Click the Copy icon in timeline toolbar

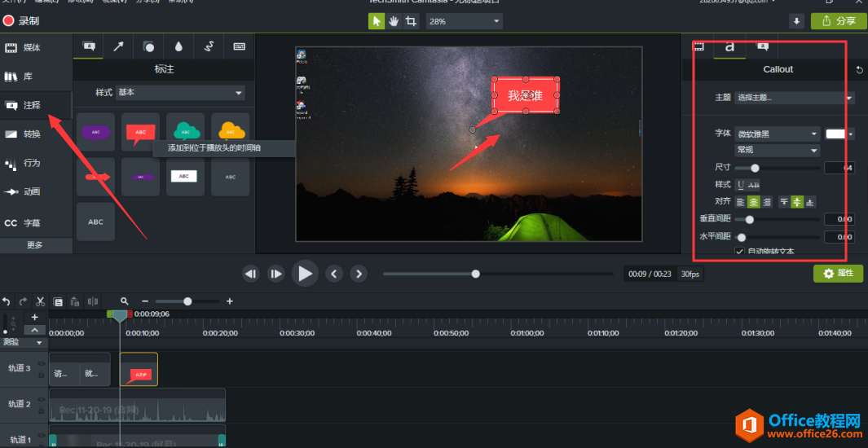(58, 301)
